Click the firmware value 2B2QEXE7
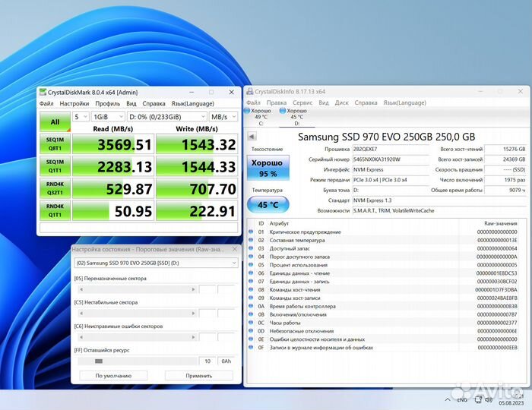532x410 pixels. tap(391, 149)
